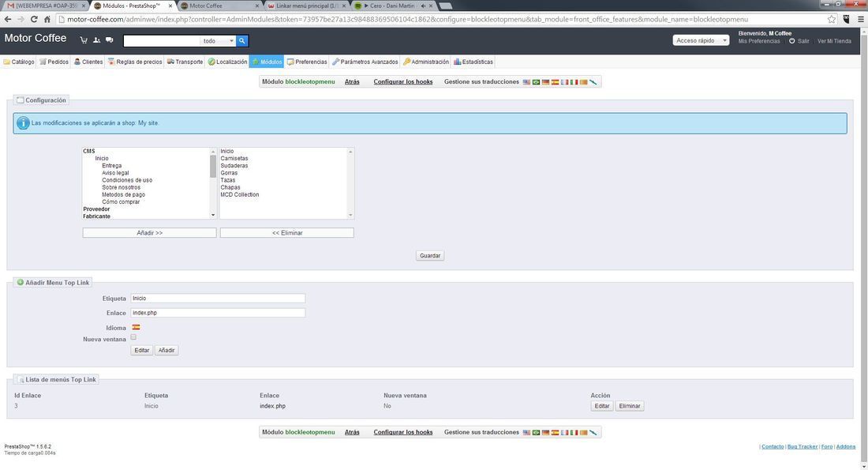Viewport: 868px width, 470px height.
Task: Go back with the browser back arrow
Action: [x=8, y=19]
